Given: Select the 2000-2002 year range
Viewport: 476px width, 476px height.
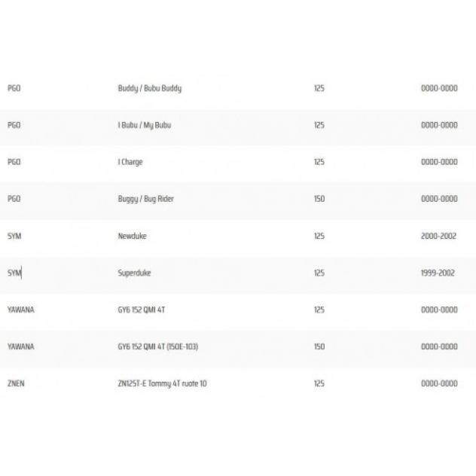Looking at the screenshot, I should tap(438, 236).
